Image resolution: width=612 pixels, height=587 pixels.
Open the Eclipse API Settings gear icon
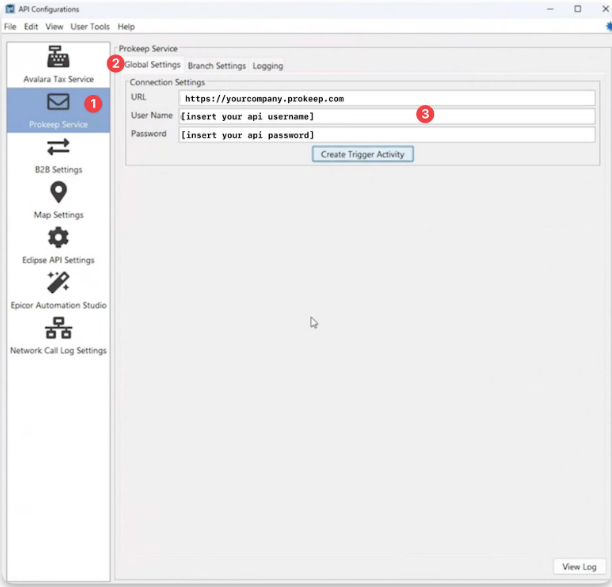(58, 237)
